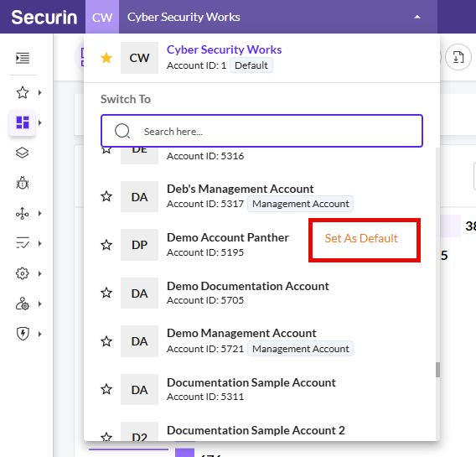Expand dashboard sidebar submenu arrow
476x457 pixels.
pyautogui.click(x=39, y=122)
